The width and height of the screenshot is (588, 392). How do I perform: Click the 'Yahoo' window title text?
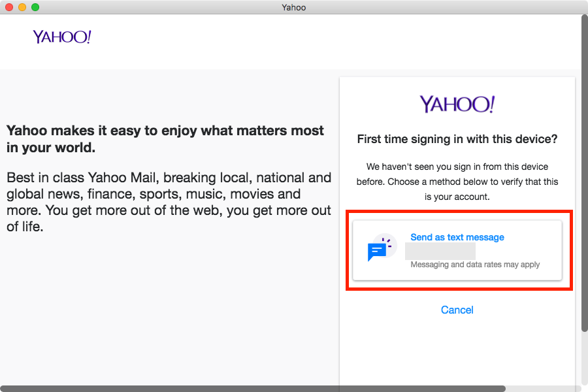click(x=293, y=7)
